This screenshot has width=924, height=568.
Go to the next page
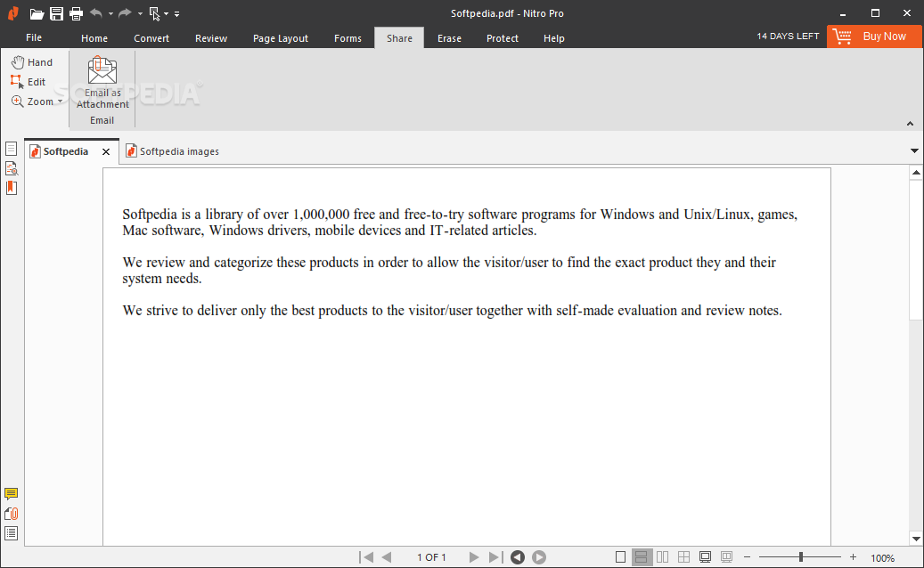pyautogui.click(x=474, y=556)
